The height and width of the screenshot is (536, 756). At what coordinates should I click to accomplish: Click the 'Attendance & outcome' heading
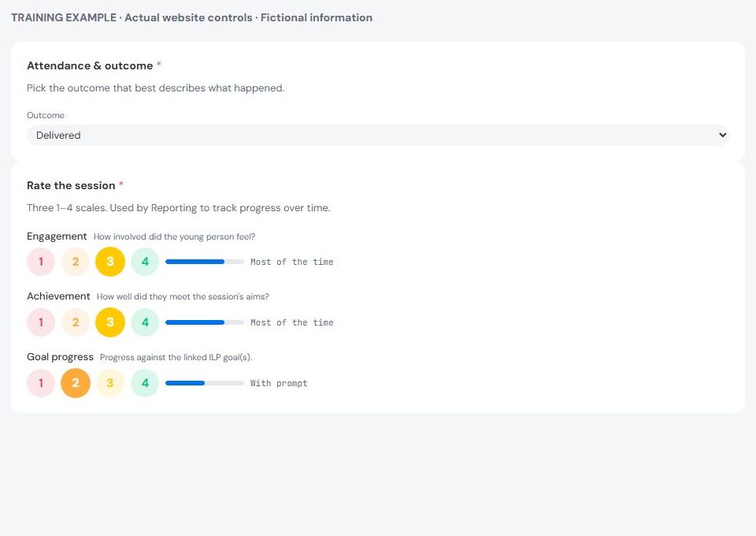90,65
